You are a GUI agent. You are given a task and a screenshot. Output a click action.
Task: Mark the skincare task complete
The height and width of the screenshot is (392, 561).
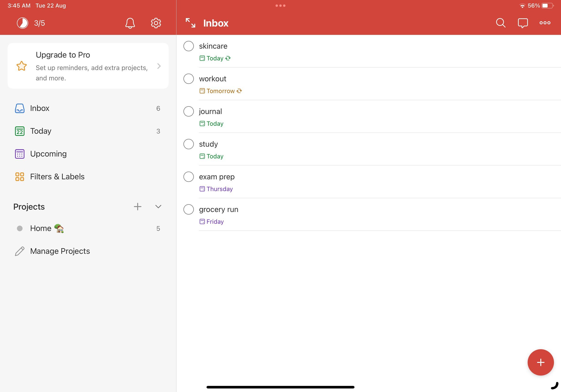pyautogui.click(x=188, y=46)
